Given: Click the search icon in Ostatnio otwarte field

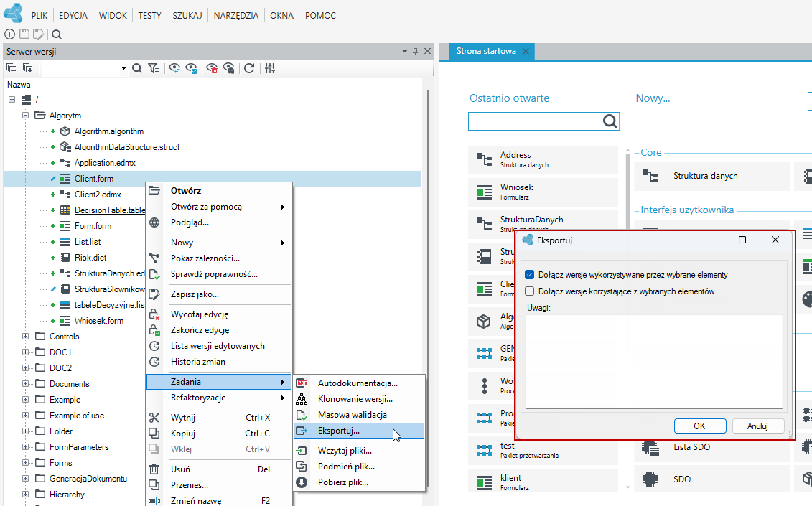Looking at the screenshot, I should click(610, 121).
